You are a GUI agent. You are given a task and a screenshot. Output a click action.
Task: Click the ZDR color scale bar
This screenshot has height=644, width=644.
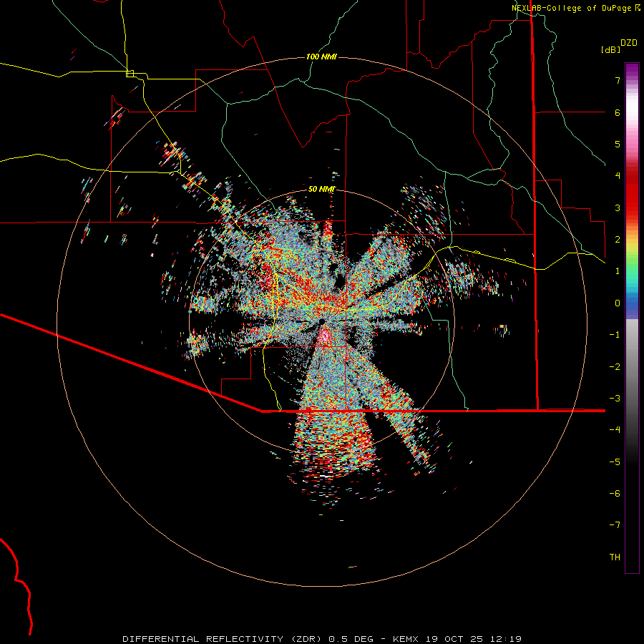coord(632,318)
